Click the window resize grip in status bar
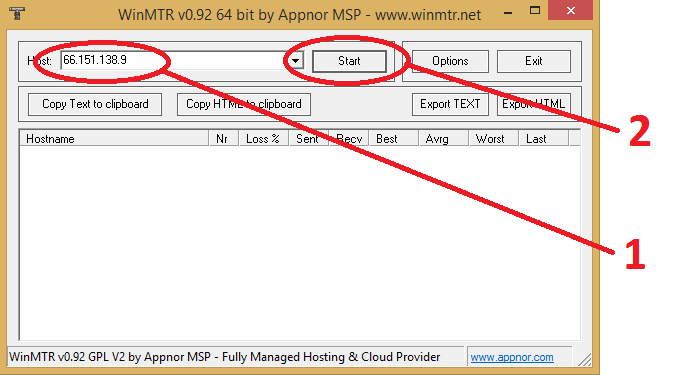 tap(585, 359)
